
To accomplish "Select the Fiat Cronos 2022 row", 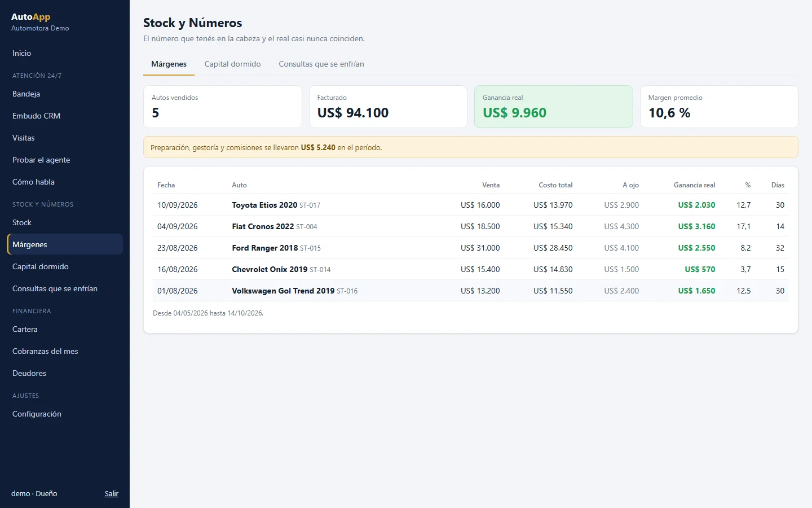I will (471, 226).
